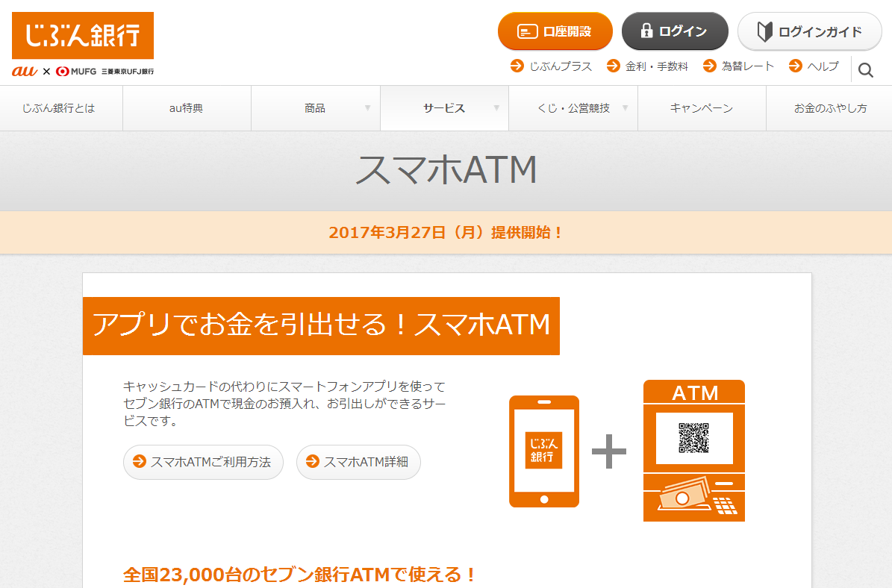Click the キャッシュカードの代わりに description paragraph
Image resolution: width=892 pixels, height=588 pixels.
[284, 404]
